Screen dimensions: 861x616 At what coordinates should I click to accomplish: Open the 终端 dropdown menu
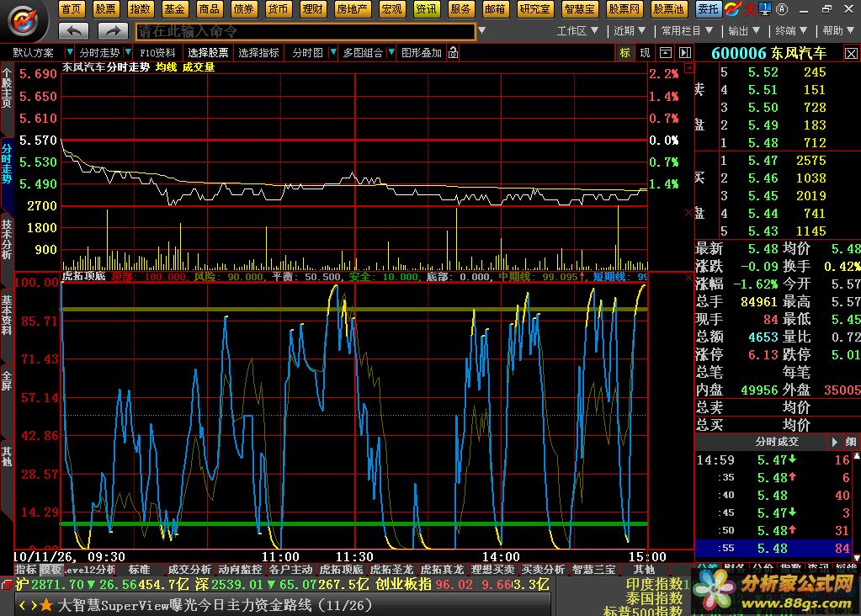coord(791,31)
